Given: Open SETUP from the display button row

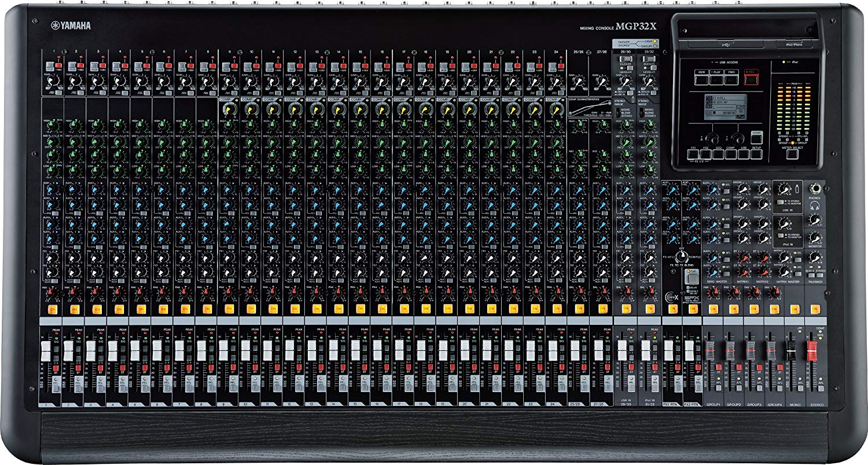Looking at the screenshot, I should point(756,155).
